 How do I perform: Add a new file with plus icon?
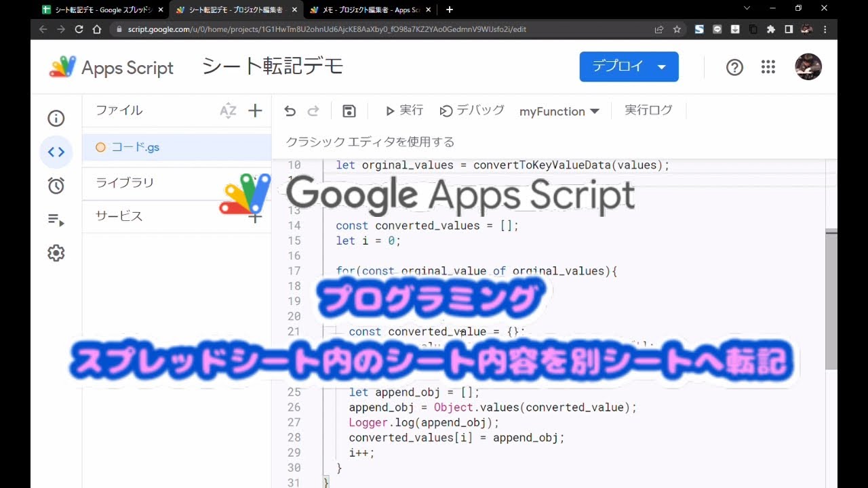point(255,111)
